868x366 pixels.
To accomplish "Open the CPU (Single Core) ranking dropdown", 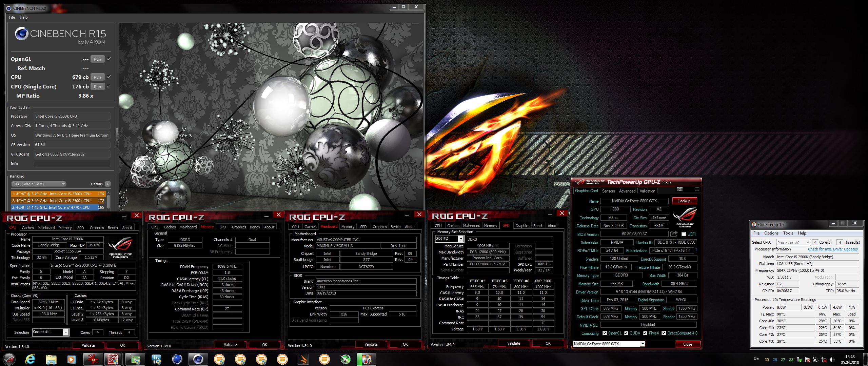I will 39,184.
